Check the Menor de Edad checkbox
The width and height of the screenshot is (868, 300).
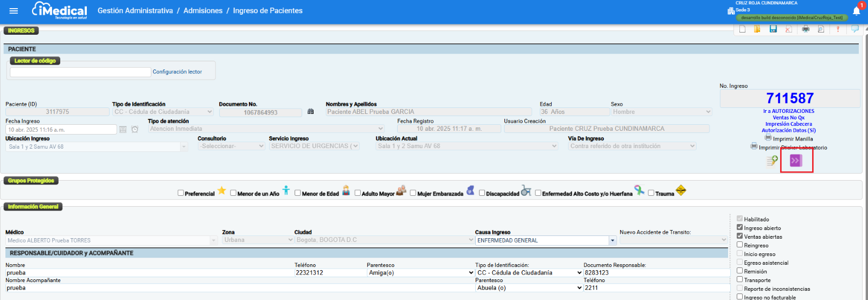click(x=298, y=193)
